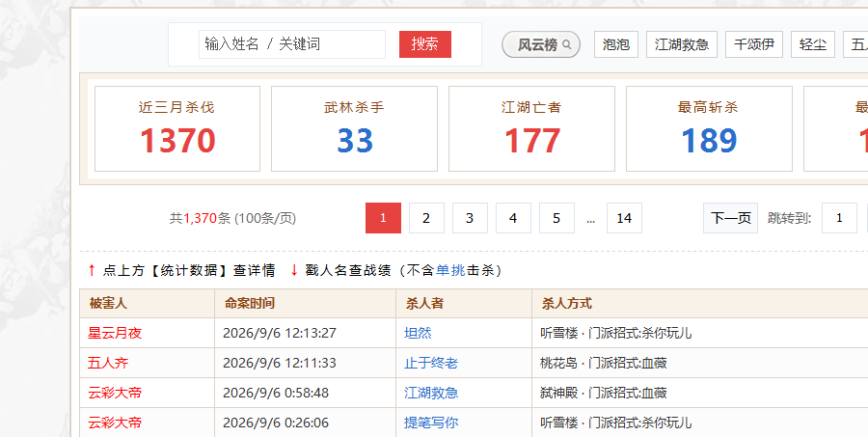The width and height of the screenshot is (868, 437).
Task: Open killer 坦然 record
Action: [418, 333]
